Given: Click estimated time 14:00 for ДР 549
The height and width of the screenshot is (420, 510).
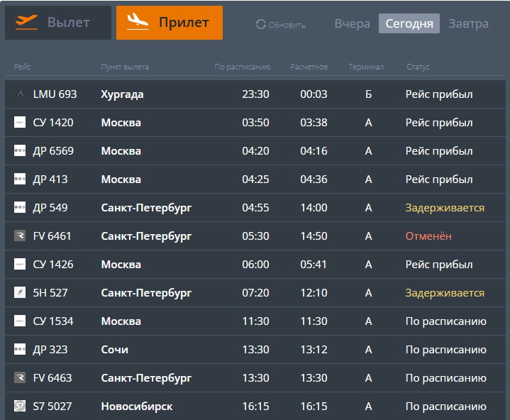Looking at the screenshot, I should 314,207.
